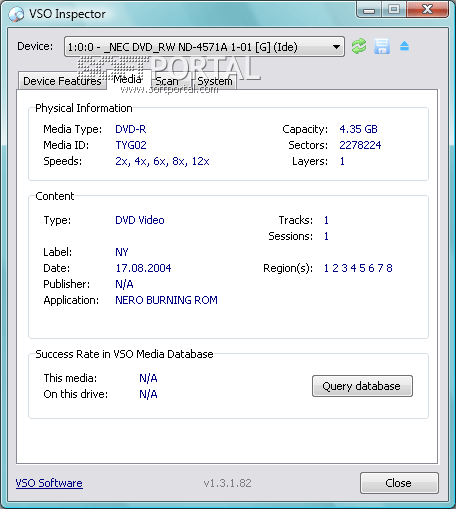
Task: Click the VSO Inspector disc icon in title bar
Action: [x=16, y=14]
